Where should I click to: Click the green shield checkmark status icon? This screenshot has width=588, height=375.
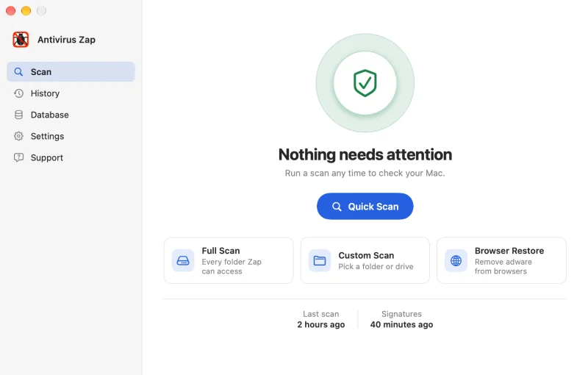pos(365,83)
